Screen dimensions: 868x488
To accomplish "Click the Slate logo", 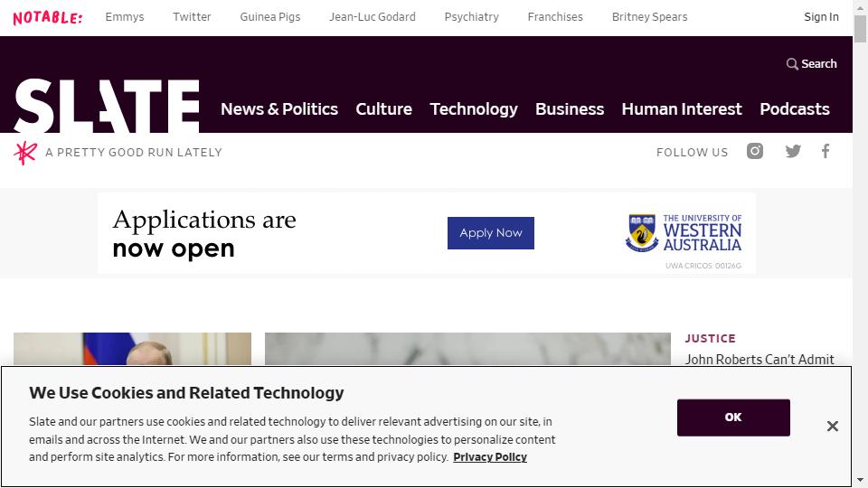I will (107, 106).
